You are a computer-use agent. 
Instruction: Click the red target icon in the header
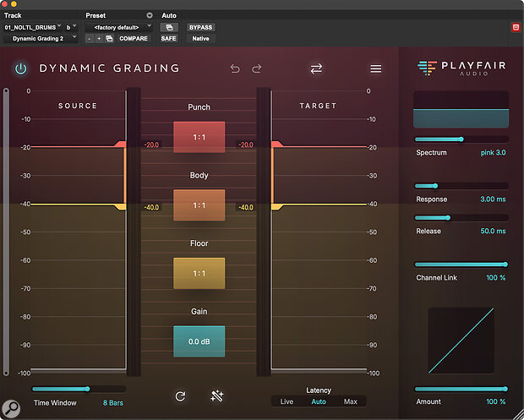pos(516,27)
